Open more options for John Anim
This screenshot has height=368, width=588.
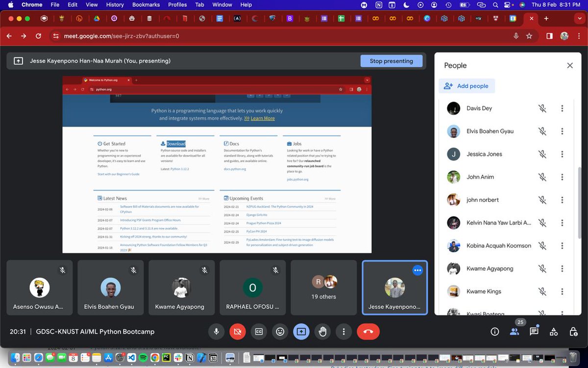click(x=562, y=177)
